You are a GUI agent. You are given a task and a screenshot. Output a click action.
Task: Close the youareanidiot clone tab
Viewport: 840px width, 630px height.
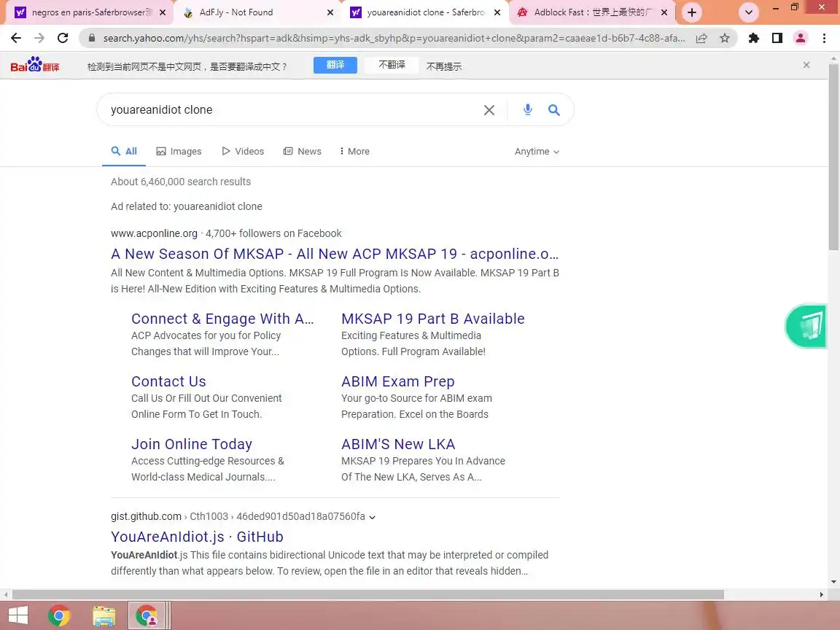pos(497,12)
